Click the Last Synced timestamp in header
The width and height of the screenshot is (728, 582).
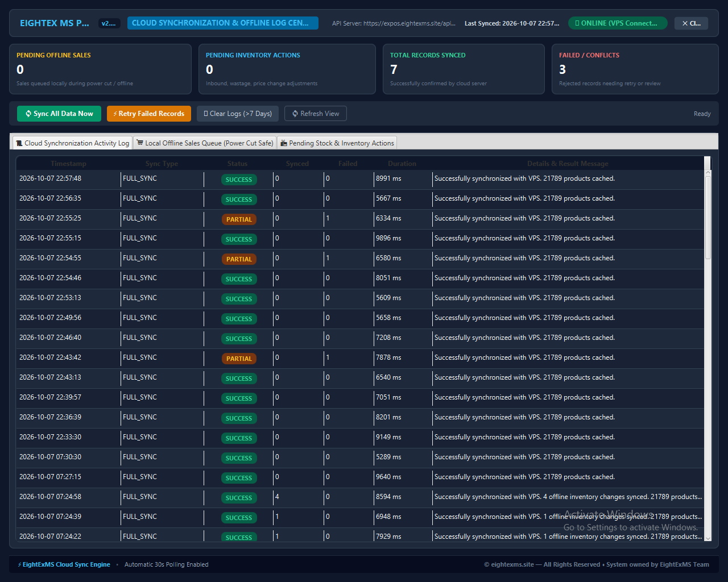click(x=512, y=23)
